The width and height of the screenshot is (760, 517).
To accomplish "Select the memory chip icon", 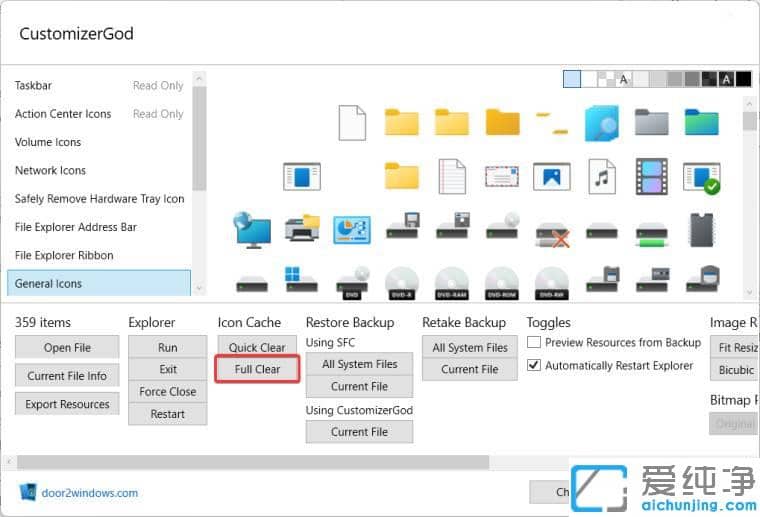I will click(702, 230).
